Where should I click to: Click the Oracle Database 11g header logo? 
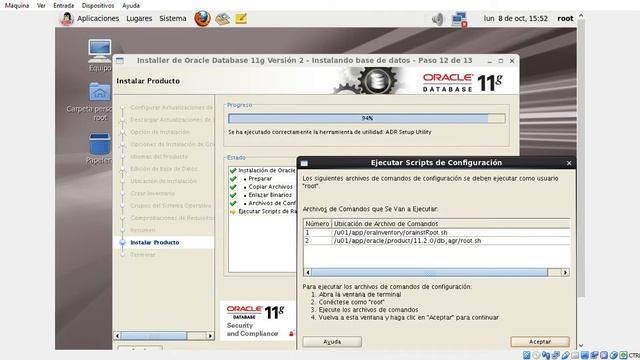pos(462,82)
